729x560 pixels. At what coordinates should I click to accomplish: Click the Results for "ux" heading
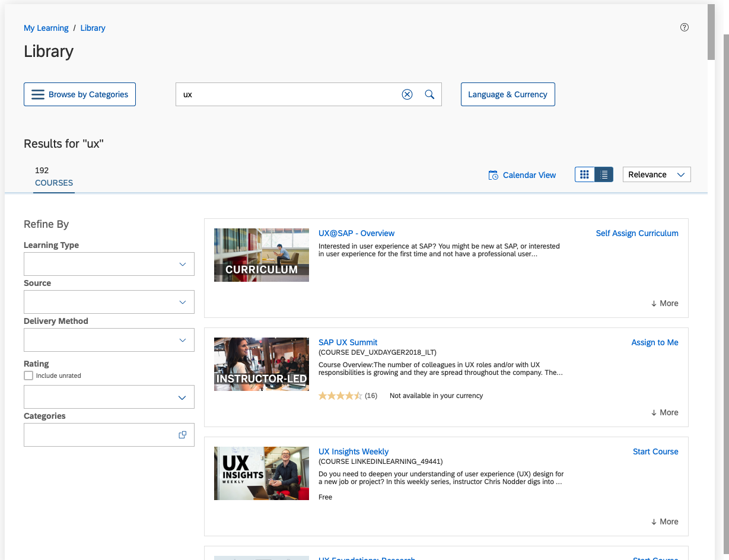64,144
